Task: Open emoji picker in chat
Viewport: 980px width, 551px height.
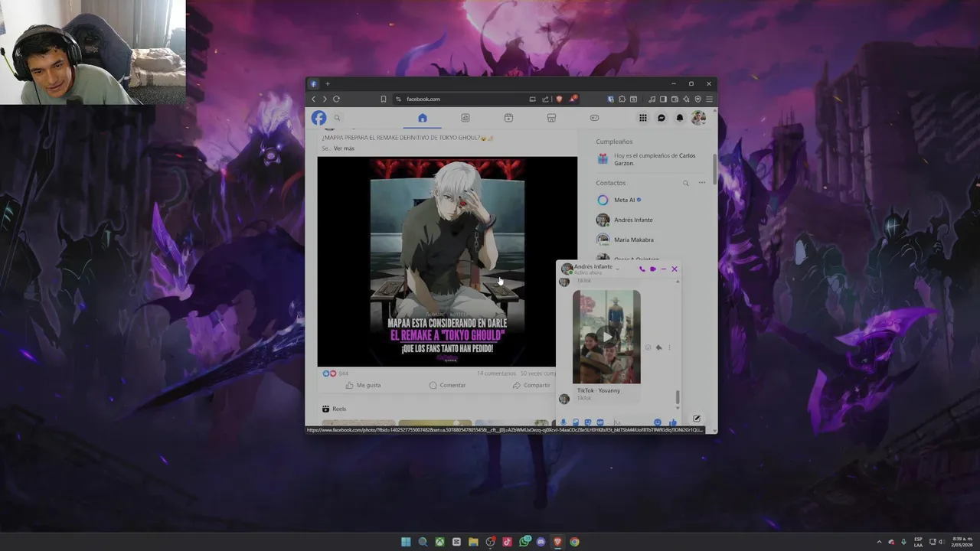Action: (658, 422)
